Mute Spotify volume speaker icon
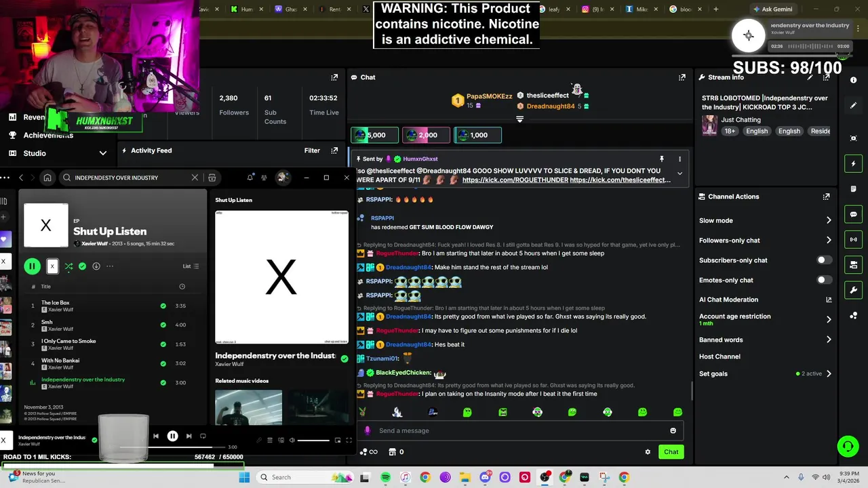The width and height of the screenshot is (868, 488). click(292, 441)
